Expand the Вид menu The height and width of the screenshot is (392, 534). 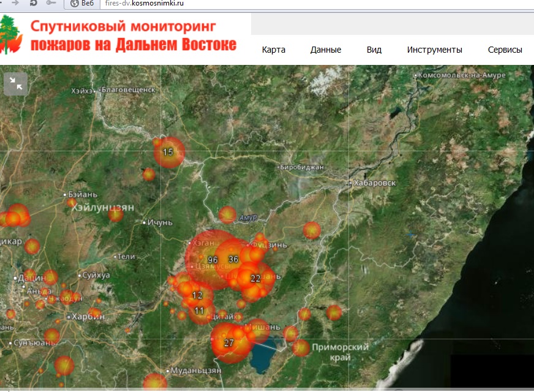tap(374, 50)
